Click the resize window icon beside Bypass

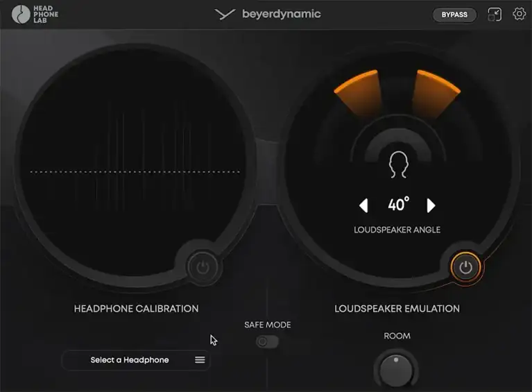(495, 15)
